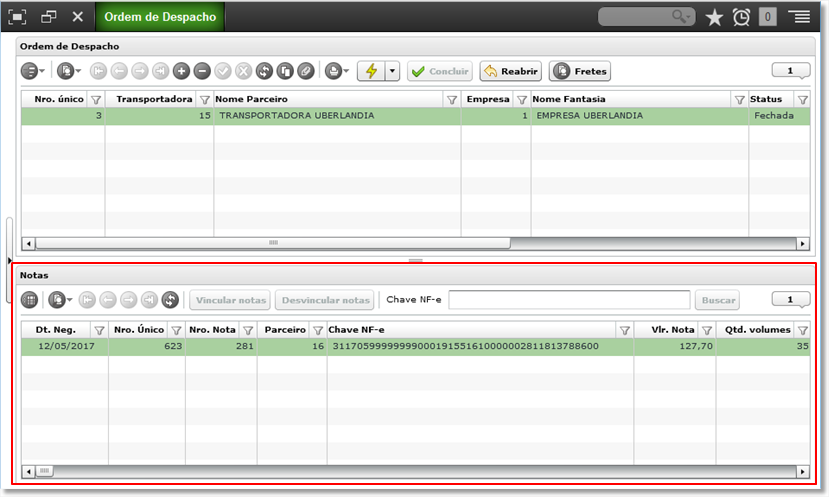The image size is (829, 497).
Task: Go to next record in Notas toolbar
Action: 128,300
